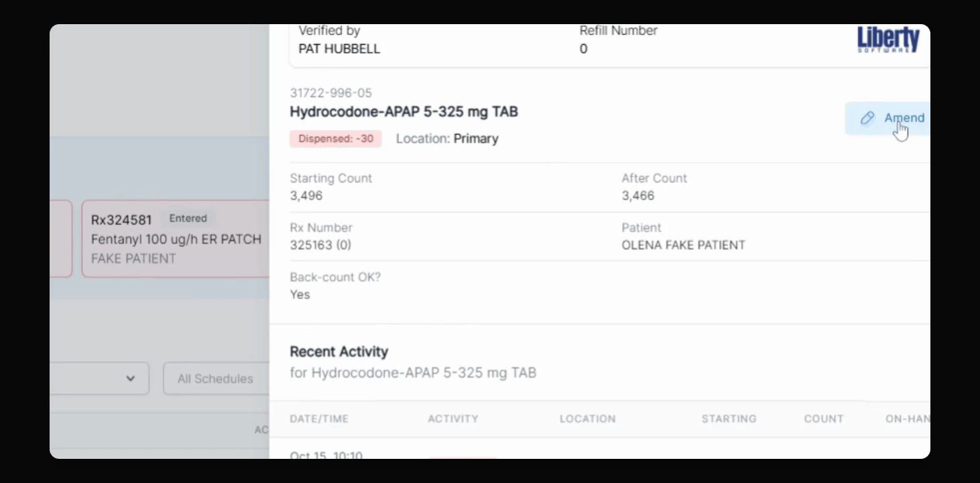The image size is (980, 483).
Task: Click patient name OLENA FAKE PATIENT
Action: coord(683,245)
